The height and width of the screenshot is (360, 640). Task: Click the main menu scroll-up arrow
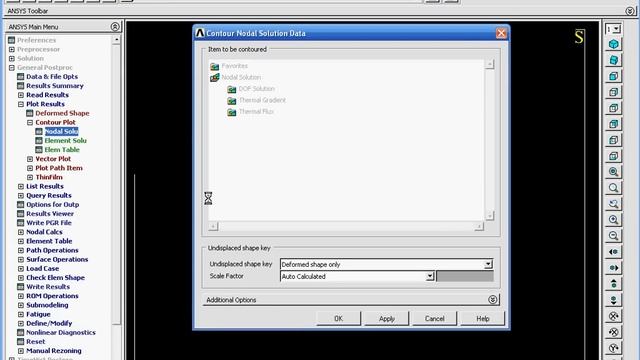pos(116,40)
